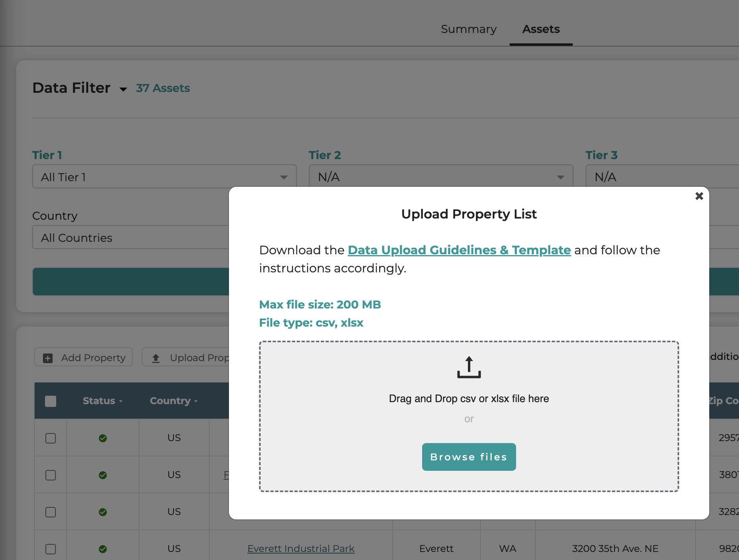The image size is (739, 560).
Task: Select the Everett Industrial Park row checkbox
Action: [x=51, y=549]
